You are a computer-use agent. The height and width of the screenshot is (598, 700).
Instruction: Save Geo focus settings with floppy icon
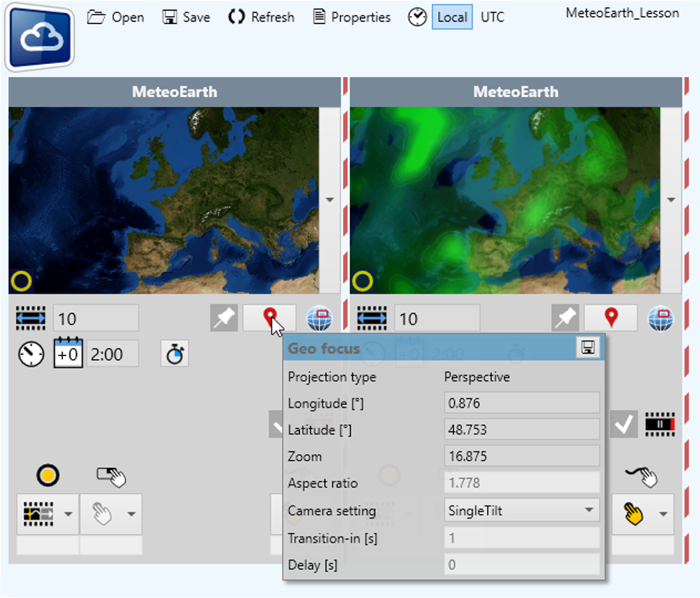tap(587, 348)
